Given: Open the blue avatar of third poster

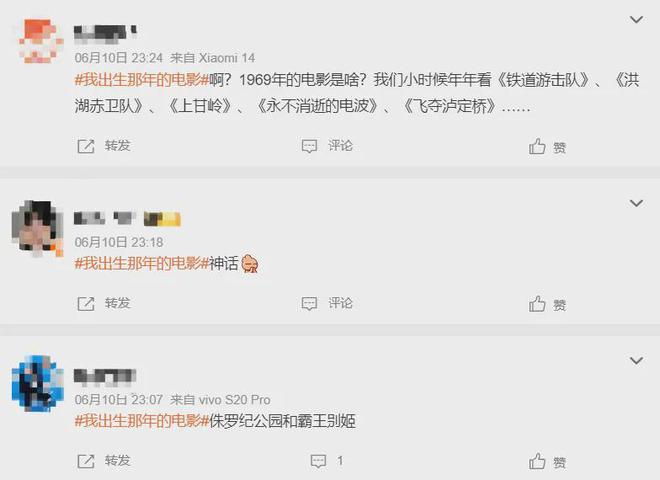Looking at the screenshot, I should (x=38, y=383).
